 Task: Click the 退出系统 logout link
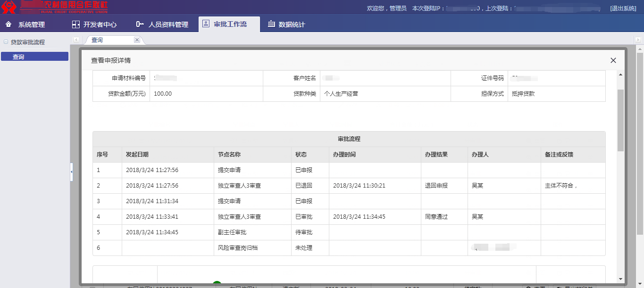[x=623, y=8]
